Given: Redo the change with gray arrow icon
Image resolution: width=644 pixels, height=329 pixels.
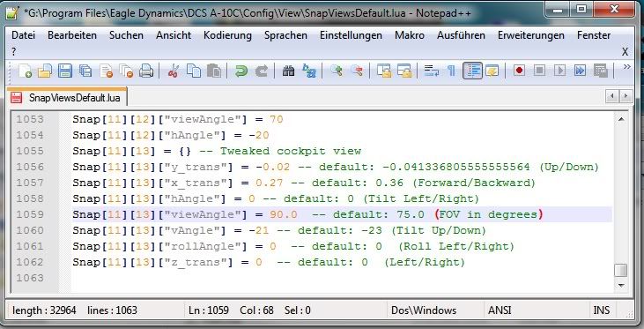Looking at the screenshot, I should pyautogui.click(x=262, y=71).
